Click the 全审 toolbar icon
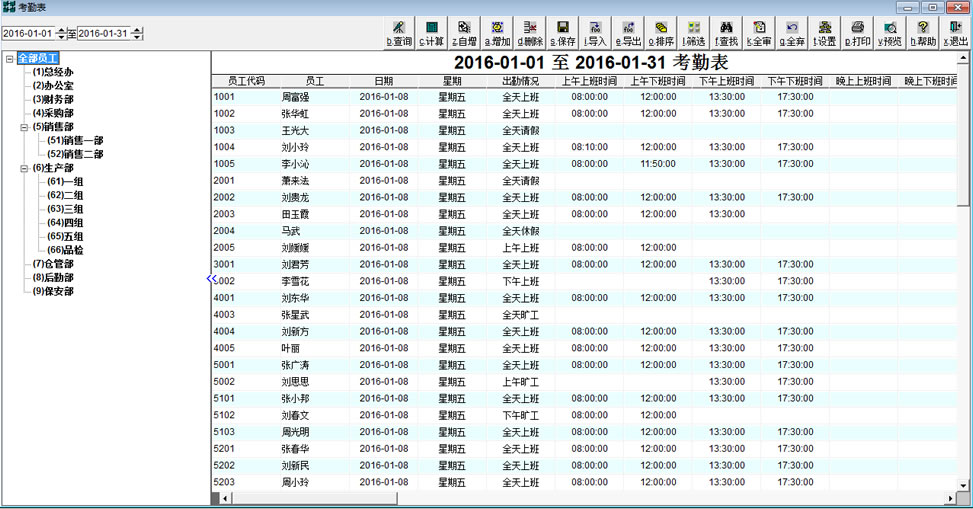This screenshot has width=973, height=509. coord(759,33)
